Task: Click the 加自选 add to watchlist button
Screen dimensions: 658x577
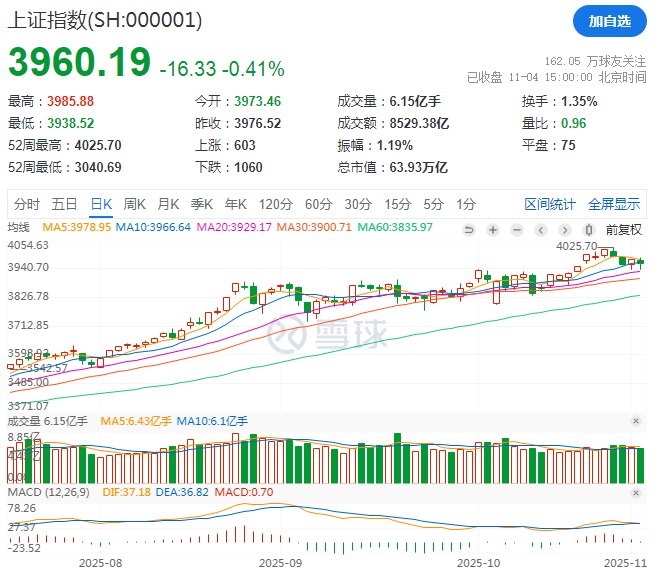Action: (x=610, y=21)
